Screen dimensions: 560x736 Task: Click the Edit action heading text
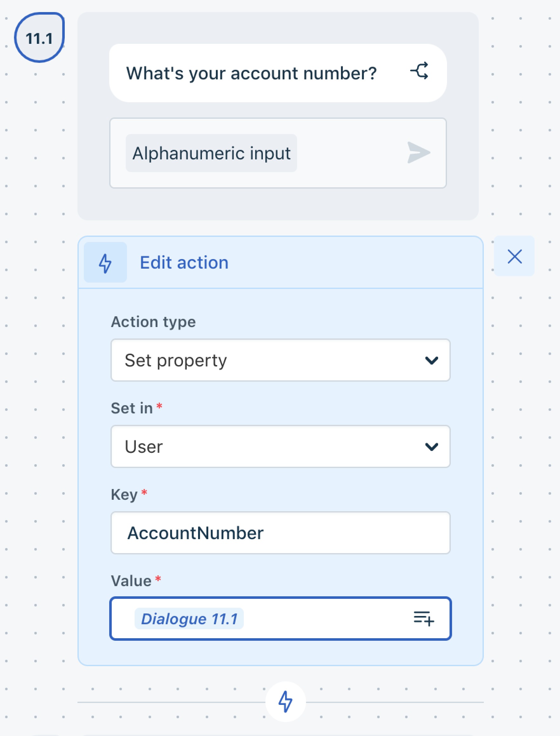184,262
